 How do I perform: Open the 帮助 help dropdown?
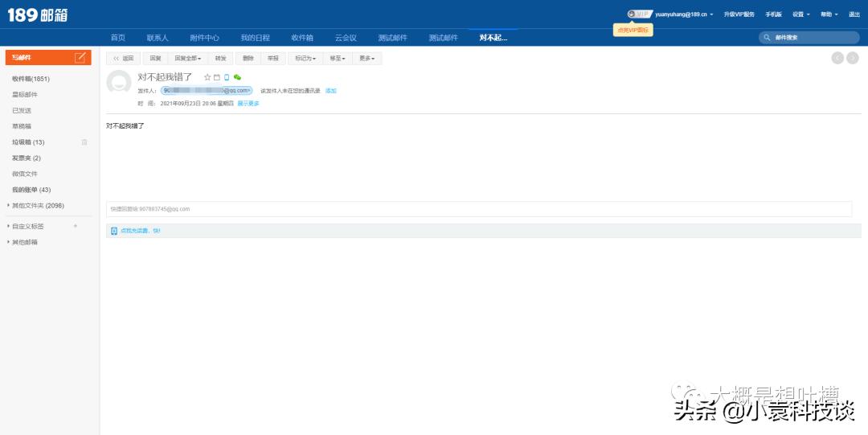coord(829,14)
